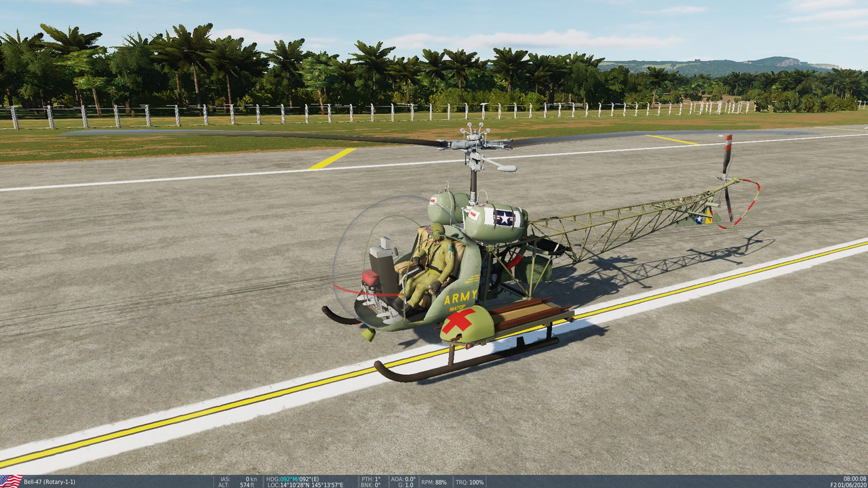
Task: Click the red cross emblem on the litter
Action: point(459,321)
